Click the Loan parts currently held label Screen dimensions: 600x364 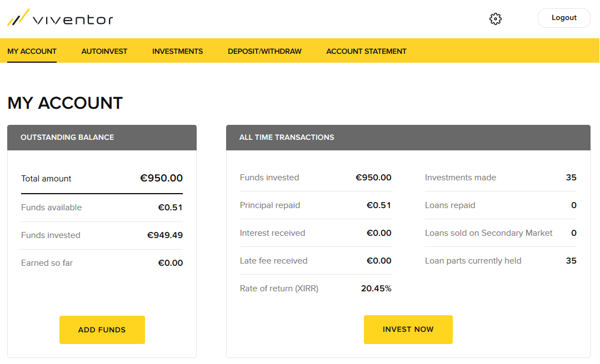(x=473, y=261)
